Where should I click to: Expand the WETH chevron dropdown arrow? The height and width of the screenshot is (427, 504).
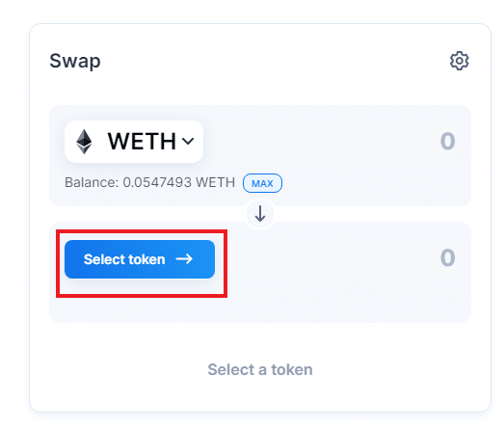coord(188,141)
